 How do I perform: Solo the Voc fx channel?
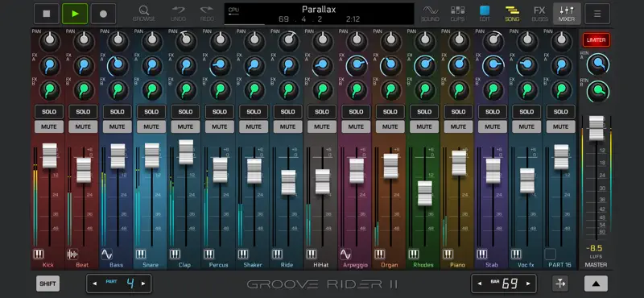pyautogui.click(x=526, y=112)
